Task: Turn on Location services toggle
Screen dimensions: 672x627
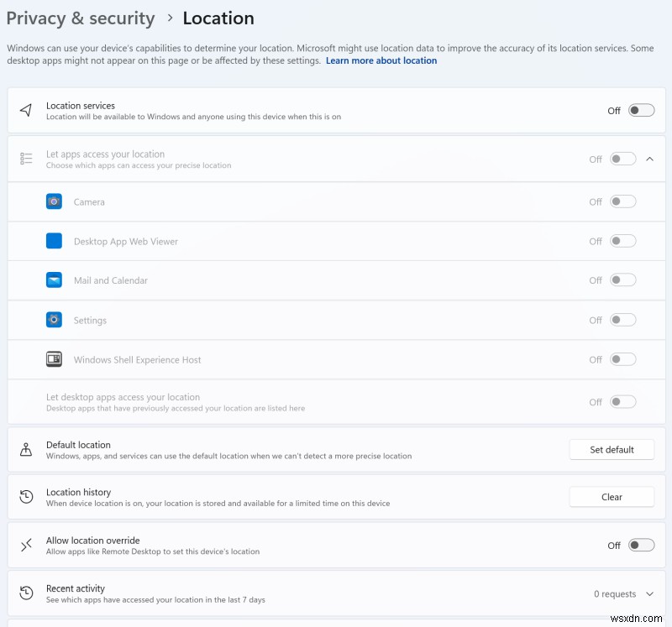Action: [x=641, y=111]
